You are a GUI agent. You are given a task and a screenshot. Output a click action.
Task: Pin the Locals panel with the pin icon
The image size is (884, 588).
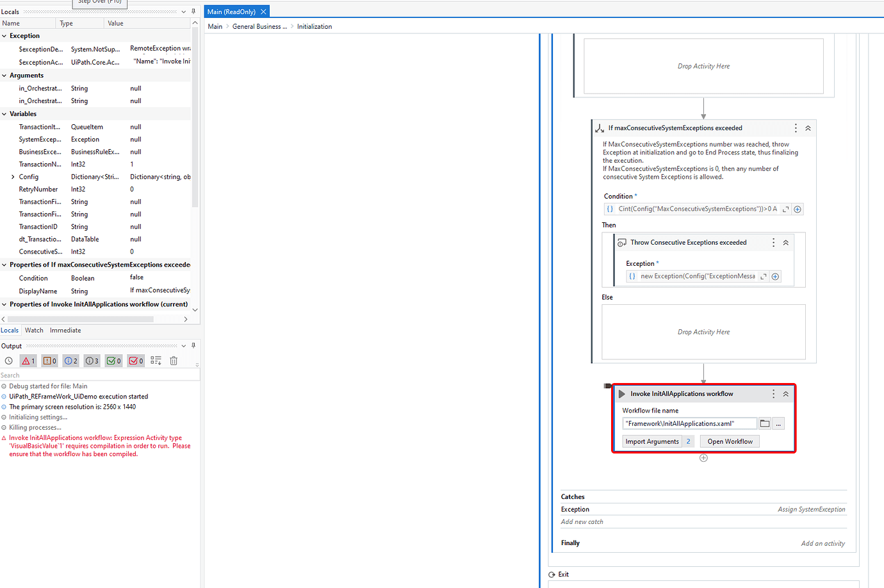tap(193, 11)
